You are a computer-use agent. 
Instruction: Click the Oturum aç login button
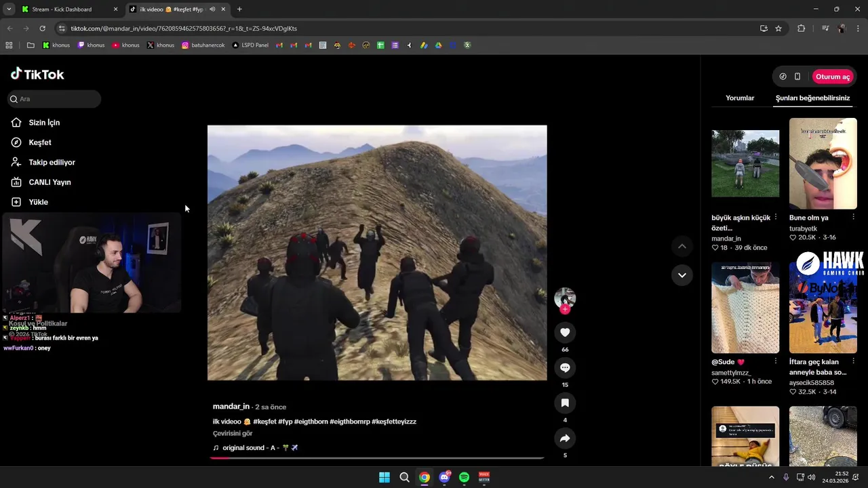click(833, 77)
